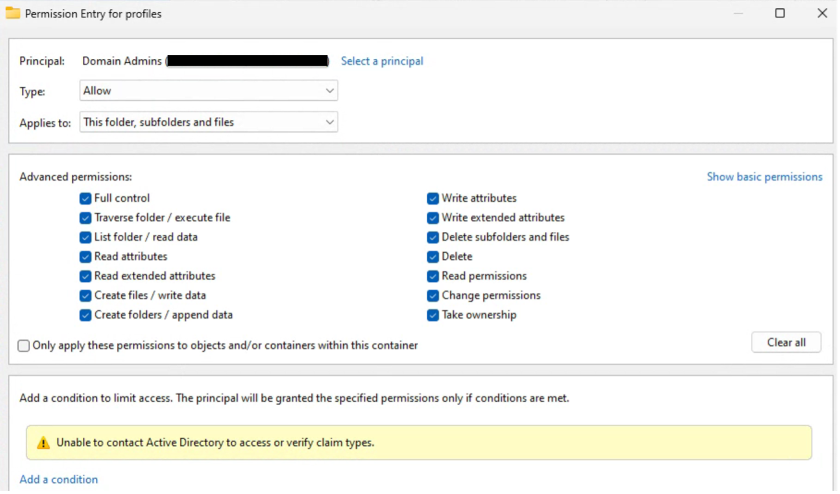Click the folder icon in title bar

click(x=13, y=14)
